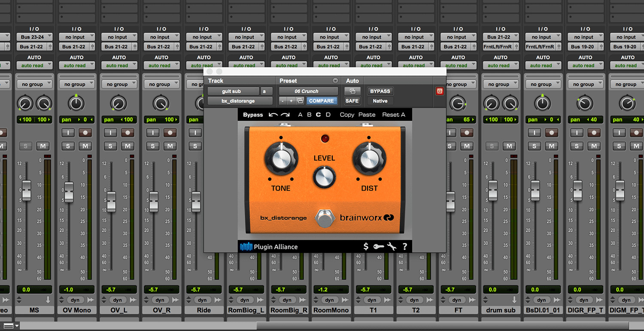Image resolution: width=644 pixels, height=331 pixels.
Task: Load next preset with plus button
Action: (x=291, y=101)
